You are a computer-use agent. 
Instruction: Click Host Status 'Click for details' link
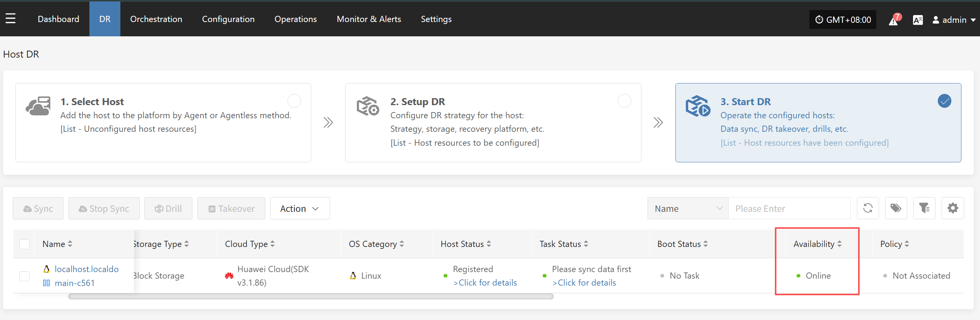tap(485, 283)
